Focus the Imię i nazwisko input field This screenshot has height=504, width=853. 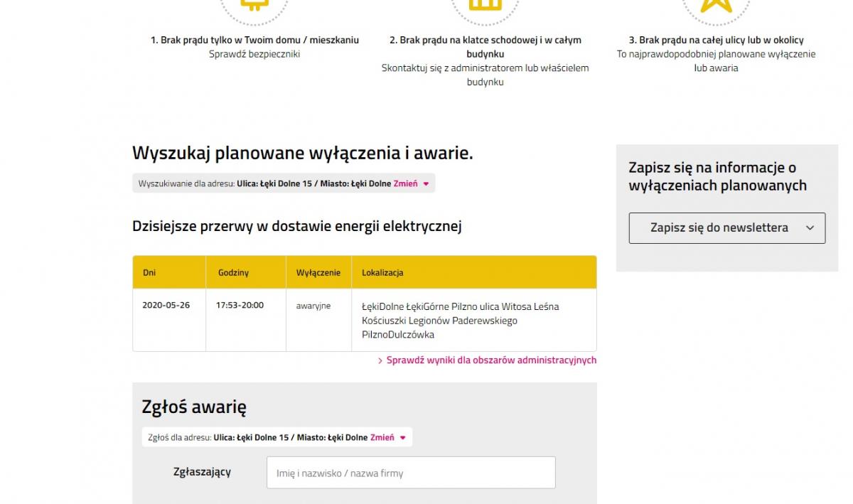point(411,473)
